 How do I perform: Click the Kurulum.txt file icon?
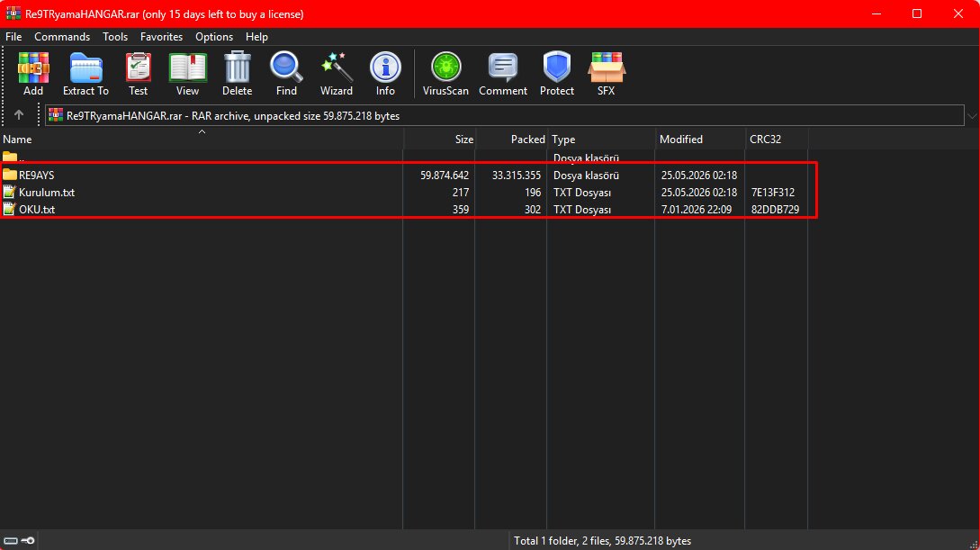point(9,193)
